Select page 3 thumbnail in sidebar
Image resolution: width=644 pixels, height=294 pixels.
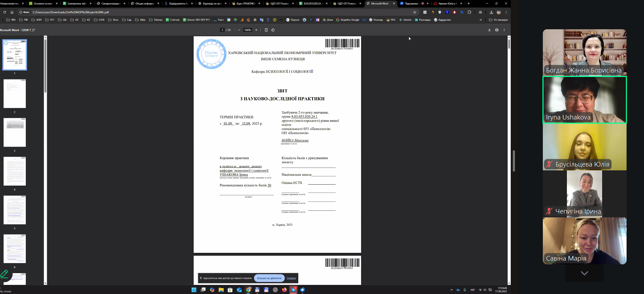pyautogui.click(x=15, y=132)
